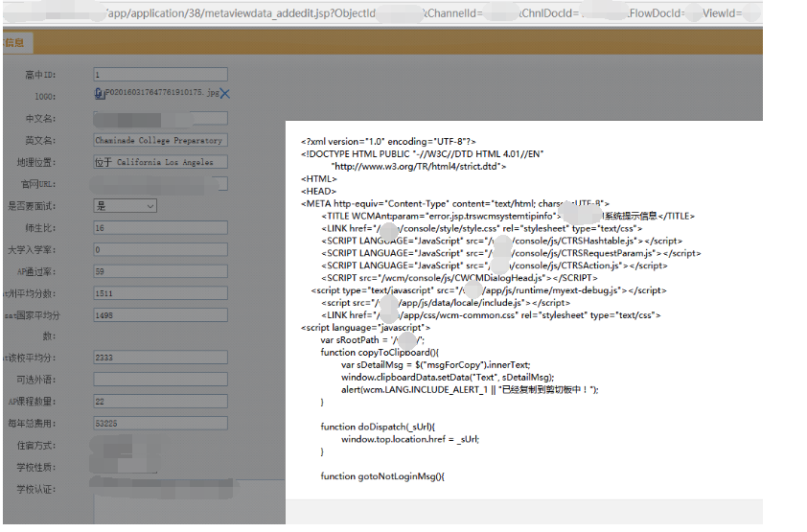Click the 'function copyToClipboard(){' line
The width and height of the screenshot is (807, 532).
[380, 353]
